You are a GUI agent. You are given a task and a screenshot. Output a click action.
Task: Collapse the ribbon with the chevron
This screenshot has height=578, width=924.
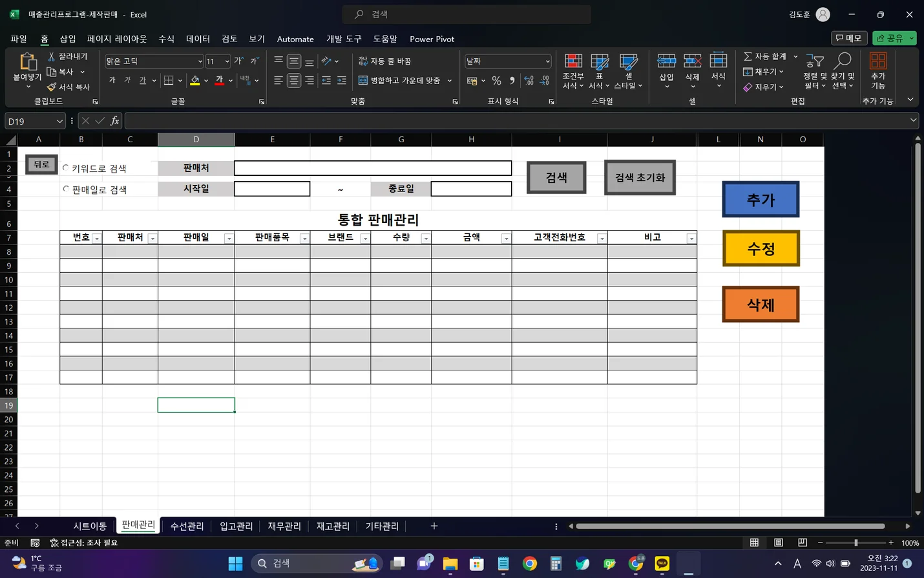click(910, 100)
